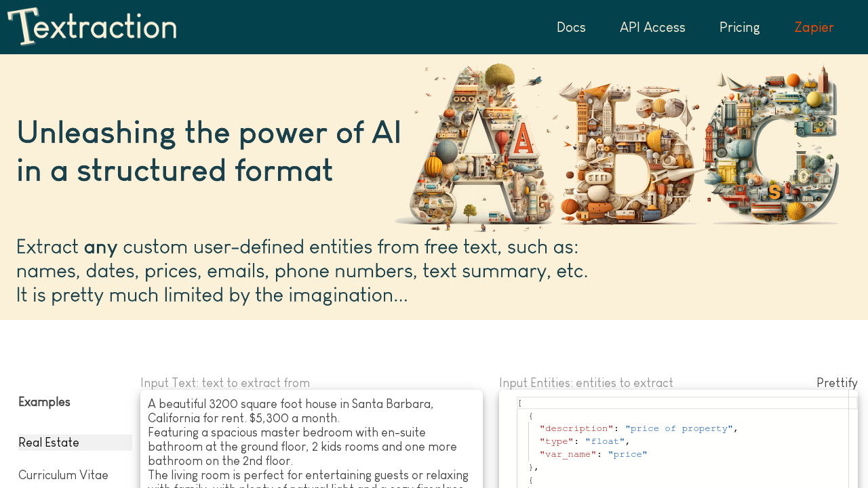
Task: Go to API Access
Action: 652,28
